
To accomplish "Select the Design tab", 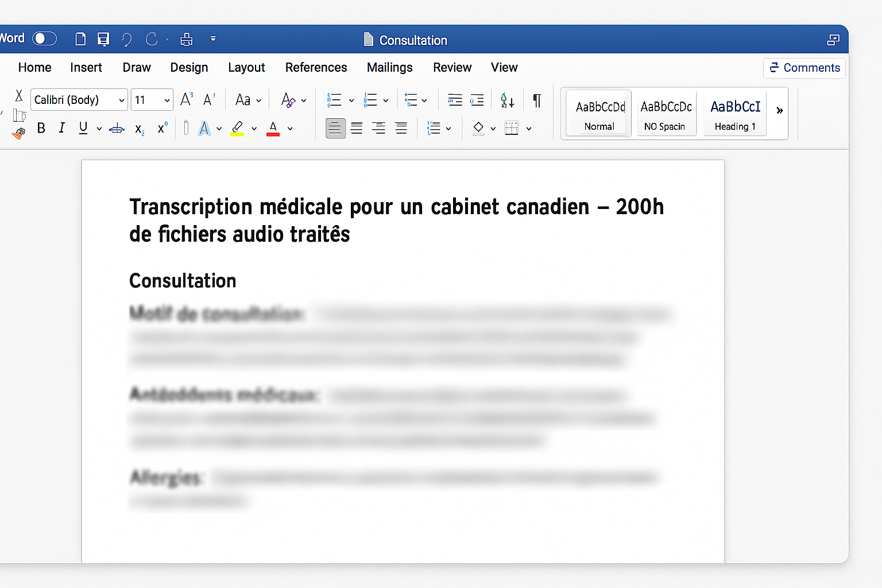I will 189,68.
